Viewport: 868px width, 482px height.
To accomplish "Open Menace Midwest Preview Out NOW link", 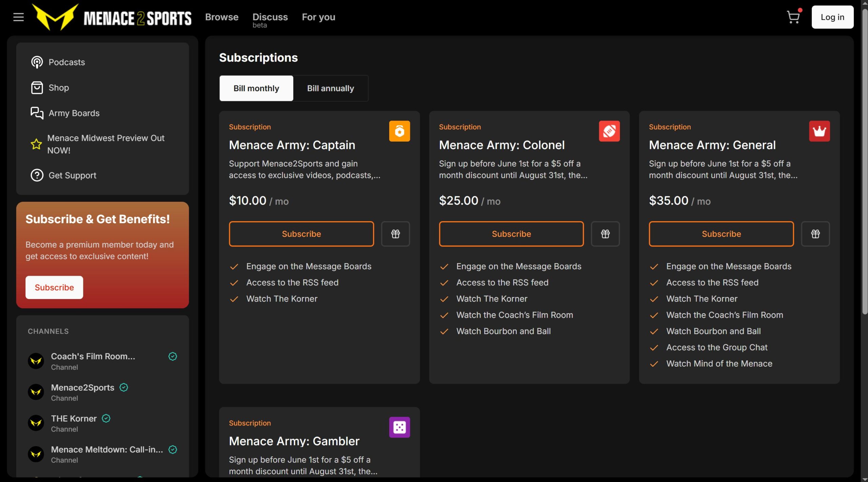I will click(x=106, y=144).
